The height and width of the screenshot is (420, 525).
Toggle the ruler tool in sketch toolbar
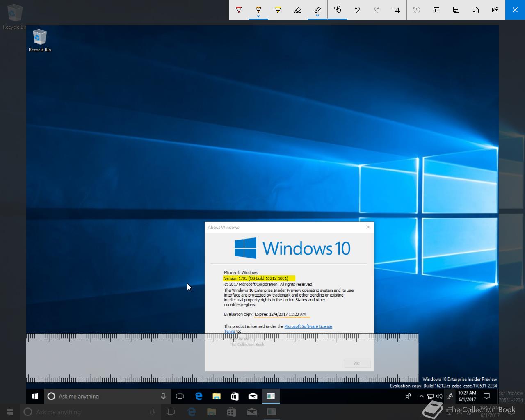317,9
